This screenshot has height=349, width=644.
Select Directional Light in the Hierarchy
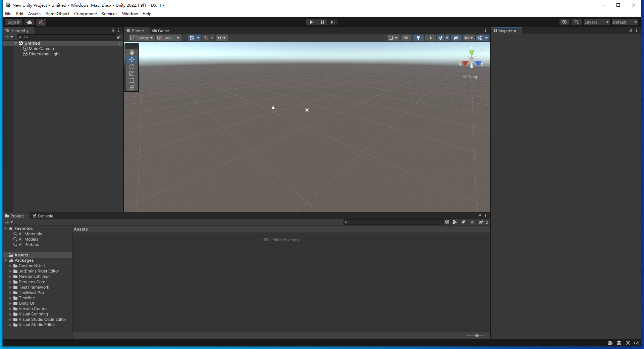[44, 54]
